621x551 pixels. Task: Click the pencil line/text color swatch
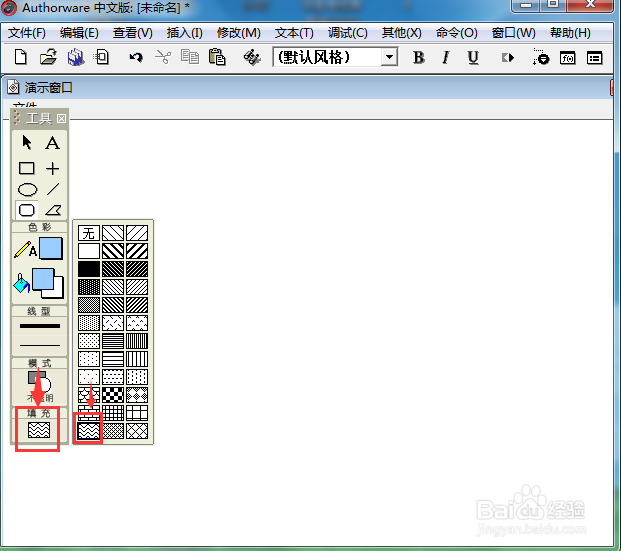point(51,249)
